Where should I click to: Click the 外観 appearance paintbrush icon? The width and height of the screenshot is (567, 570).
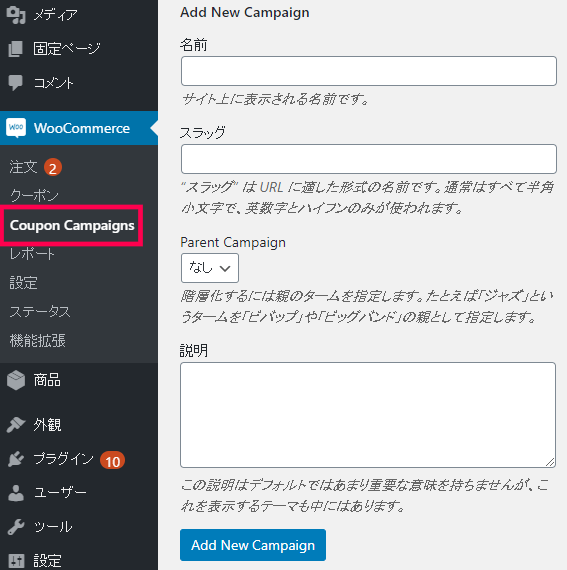point(16,425)
